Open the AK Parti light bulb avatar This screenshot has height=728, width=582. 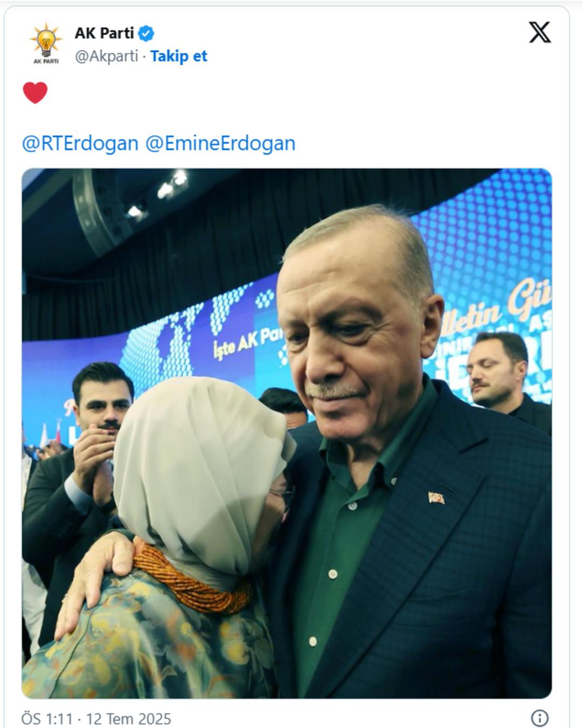pyautogui.click(x=46, y=44)
